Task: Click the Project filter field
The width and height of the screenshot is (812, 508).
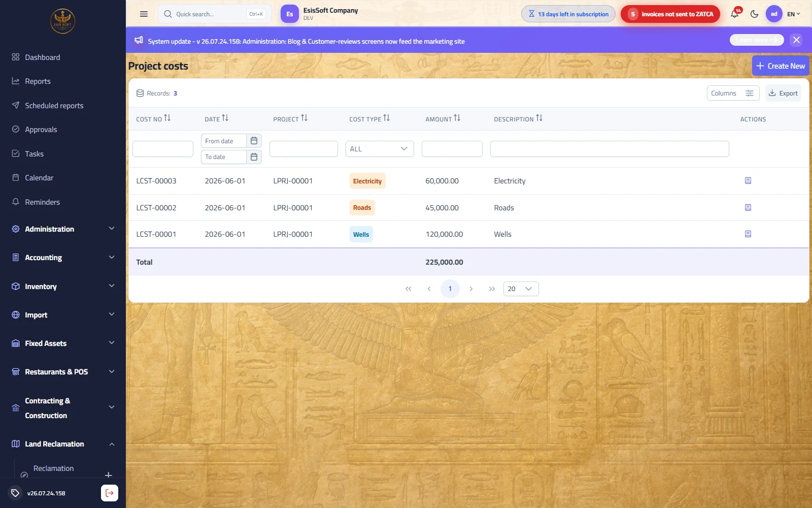Action: [x=303, y=149]
